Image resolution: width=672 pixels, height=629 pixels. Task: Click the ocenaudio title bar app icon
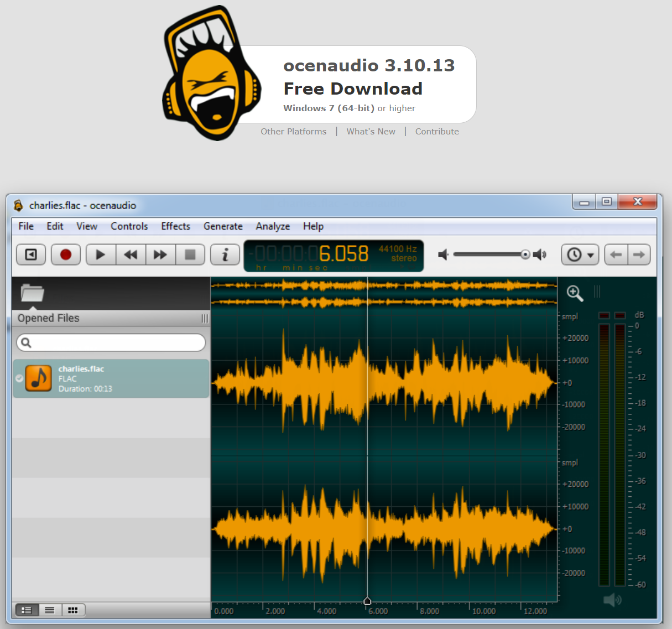click(18, 205)
